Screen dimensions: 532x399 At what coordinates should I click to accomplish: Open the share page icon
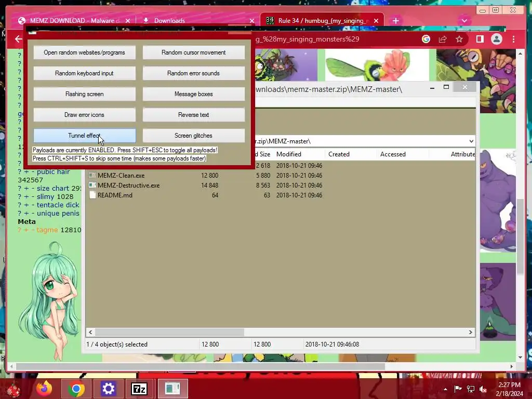pyautogui.click(x=443, y=39)
